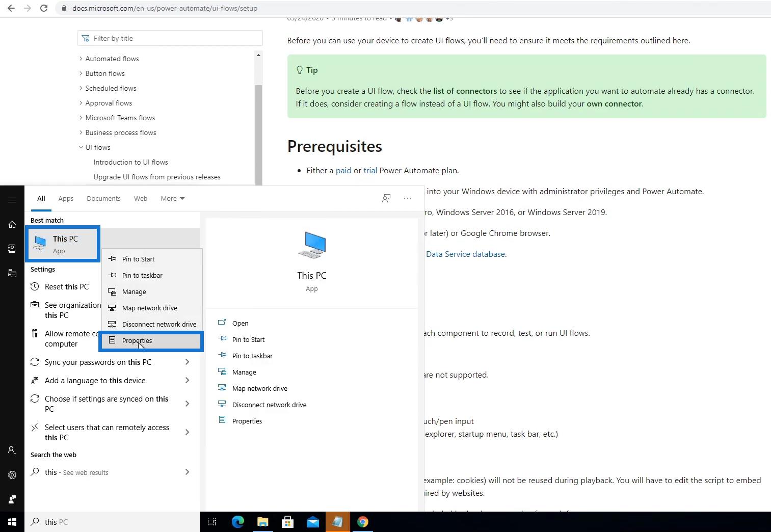The image size is (771, 532).
Task: Switch to the Web search tab
Action: [141, 198]
